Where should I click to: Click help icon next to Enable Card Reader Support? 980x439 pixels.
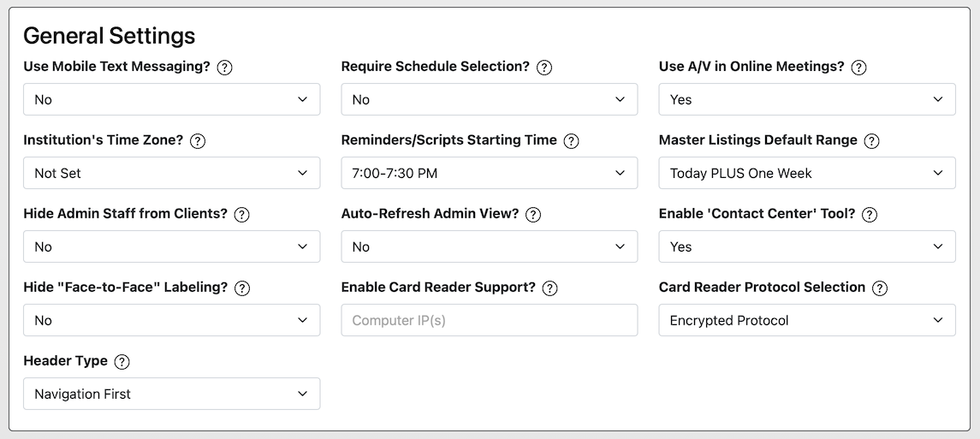[550, 288]
